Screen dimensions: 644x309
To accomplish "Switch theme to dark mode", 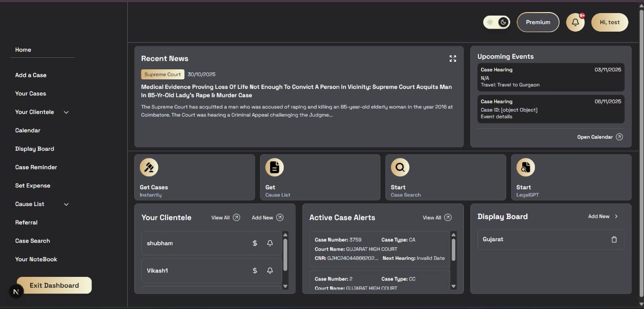I will (503, 22).
